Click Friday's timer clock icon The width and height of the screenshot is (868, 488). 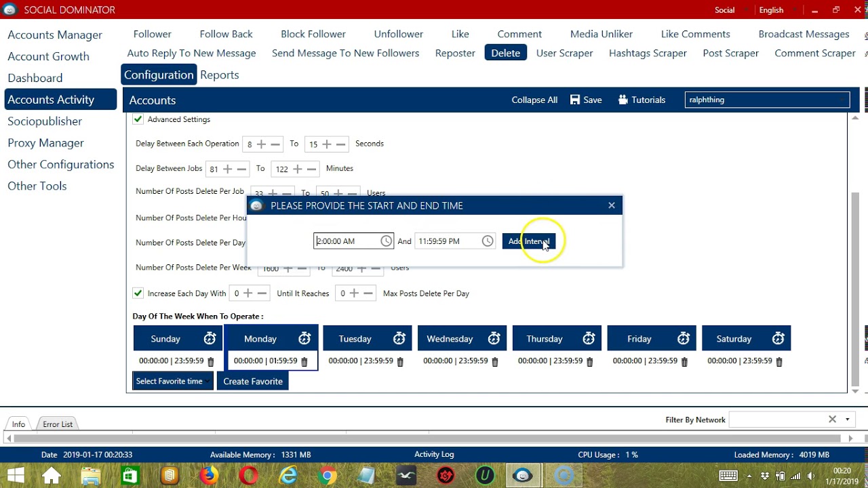click(684, 338)
